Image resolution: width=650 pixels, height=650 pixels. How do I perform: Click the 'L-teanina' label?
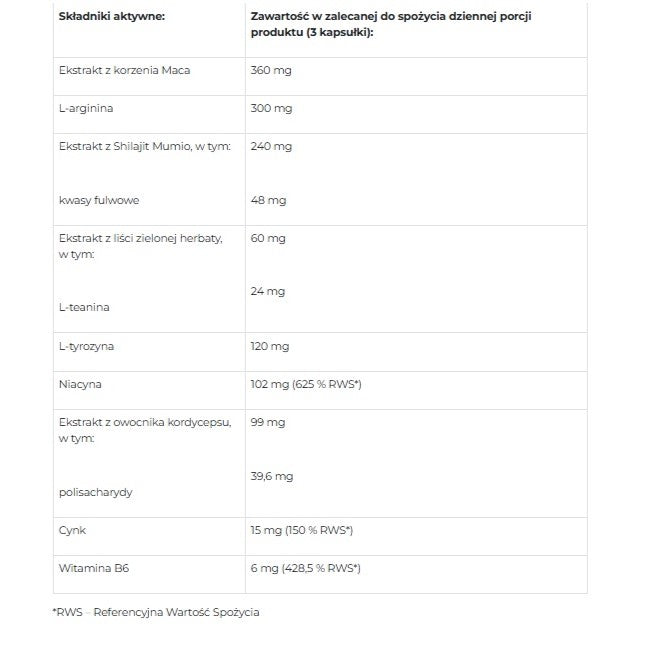[x=84, y=307]
